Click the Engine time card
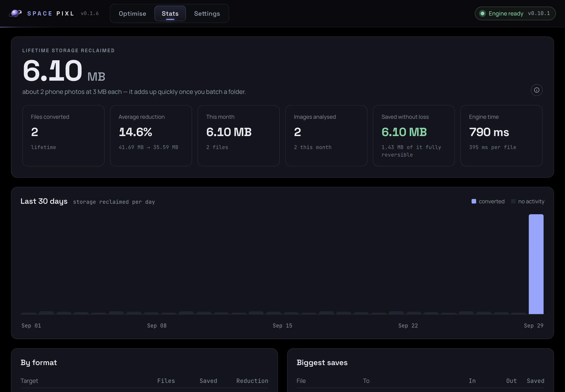The image size is (565, 392). click(501, 136)
